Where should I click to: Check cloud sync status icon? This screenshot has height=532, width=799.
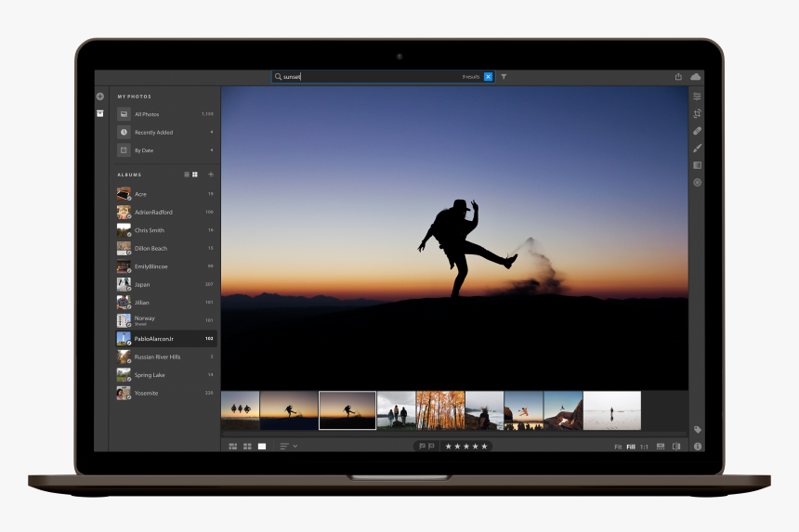[696, 76]
